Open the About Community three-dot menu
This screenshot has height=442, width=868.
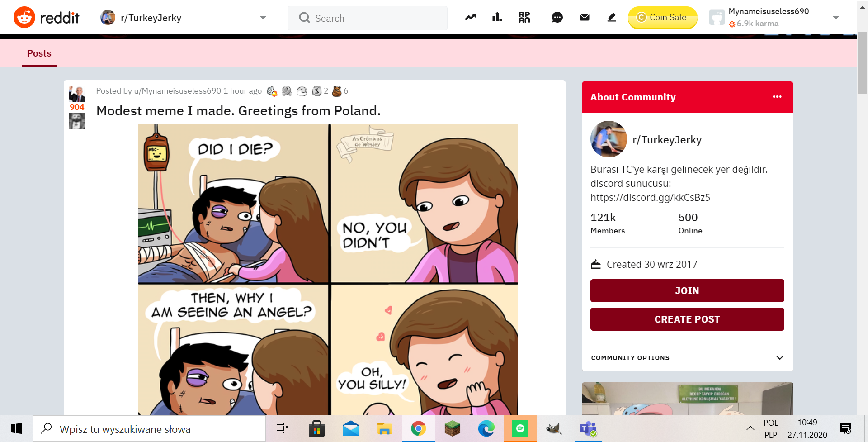pos(777,97)
